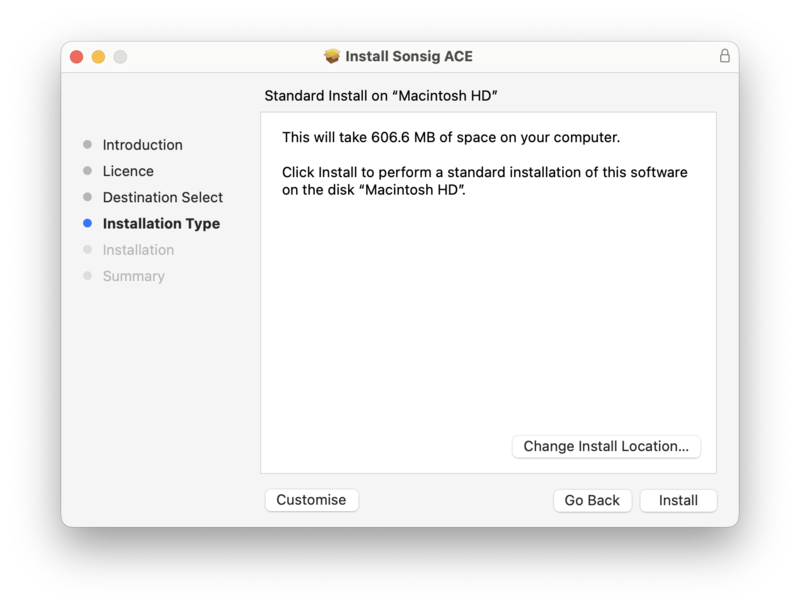Click the Install button
Viewport: 800px width, 608px height.
click(678, 500)
